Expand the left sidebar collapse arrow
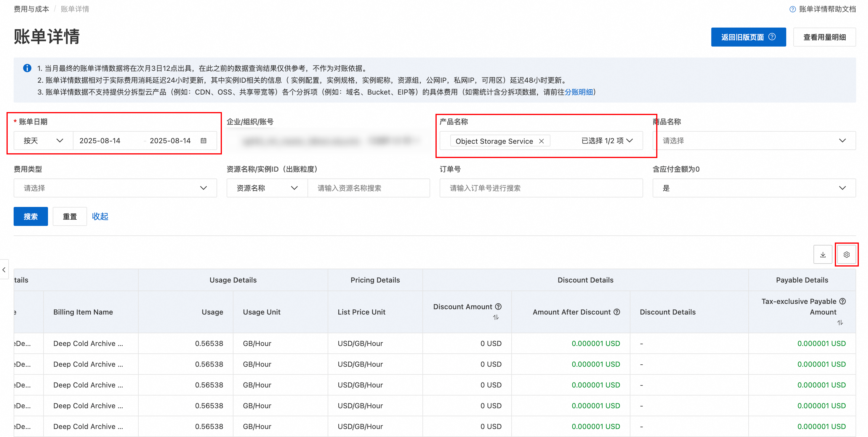 click(4, 269)
